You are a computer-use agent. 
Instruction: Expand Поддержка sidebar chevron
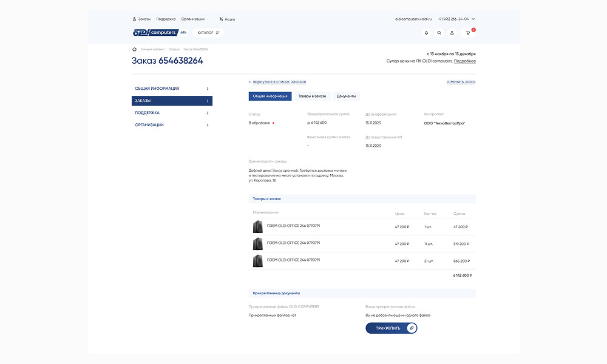pyautogui.click(x=208, y=113)
